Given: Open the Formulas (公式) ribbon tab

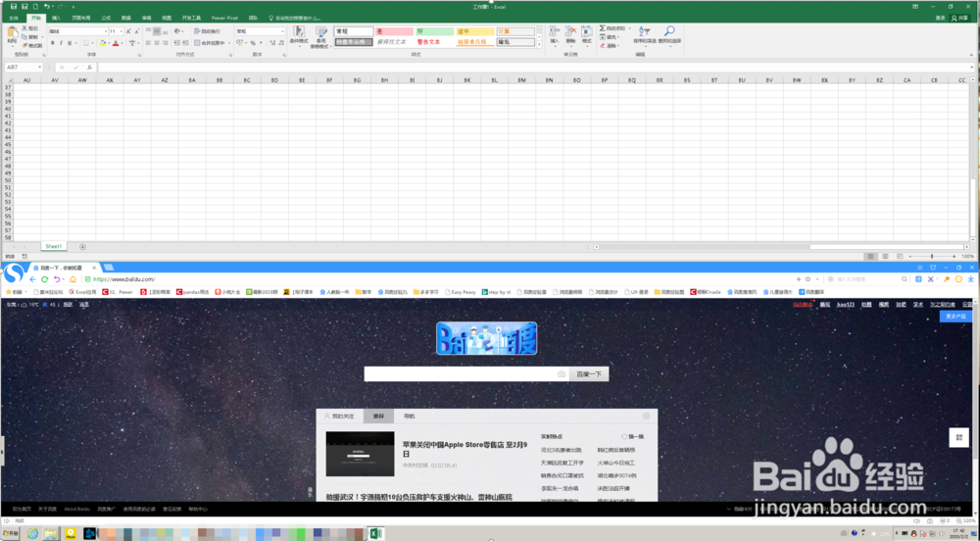Looking at the screenshot, I should (x=106, y=18).
